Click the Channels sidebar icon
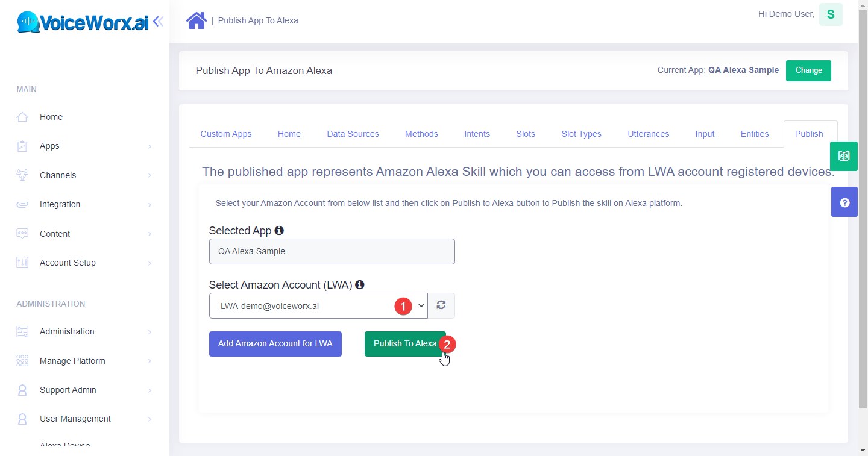 [22, 175]
